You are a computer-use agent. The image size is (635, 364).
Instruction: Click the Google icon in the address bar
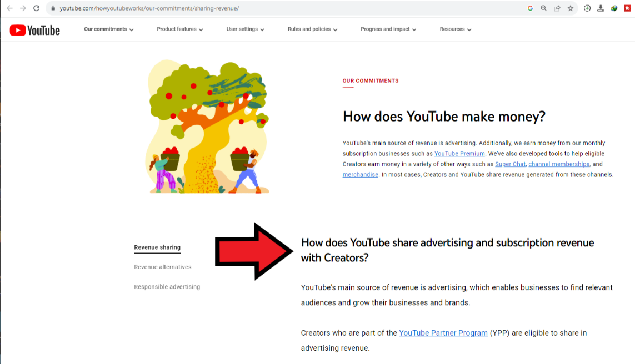point(530,8)
